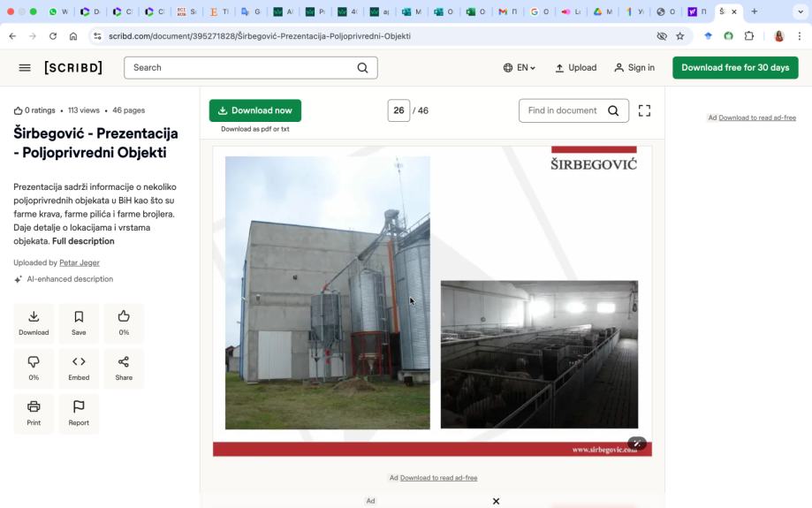This screenshot has height=508, width=812.
Task: Switch to the Google search tab
Action: tap(540, 11)
